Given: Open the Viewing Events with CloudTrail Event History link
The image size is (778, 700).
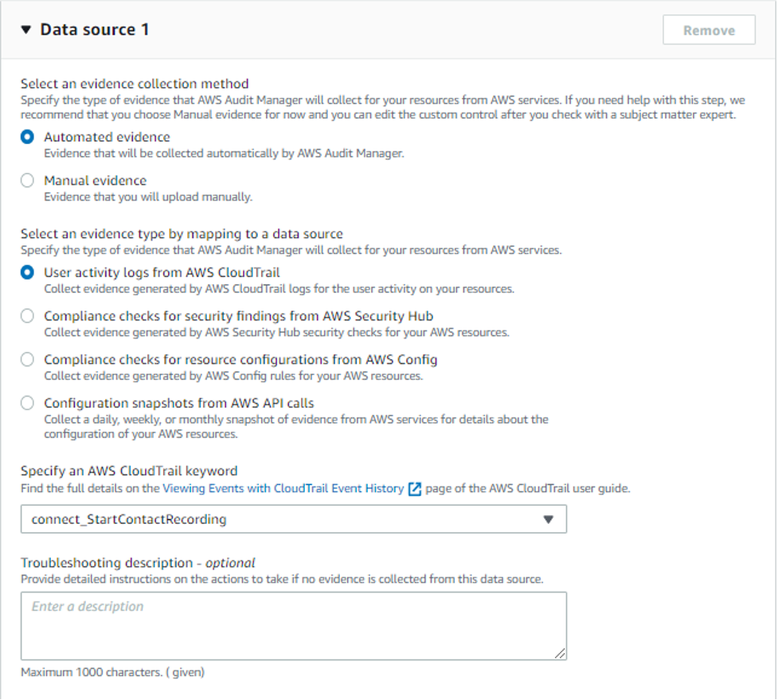Looking at the screenshot, I should point(283,489).
